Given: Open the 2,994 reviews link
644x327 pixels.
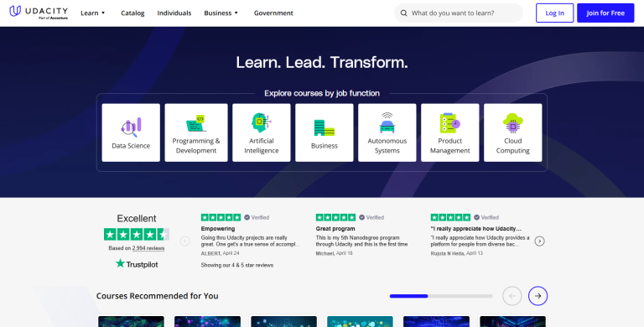Looking at the screenshot, I should point(148,248).
